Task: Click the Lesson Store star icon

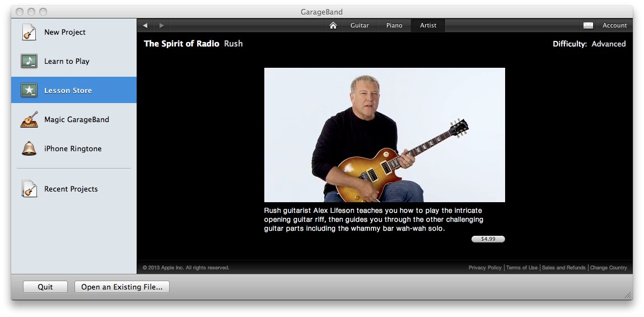Action: click(x=29, y=90)
